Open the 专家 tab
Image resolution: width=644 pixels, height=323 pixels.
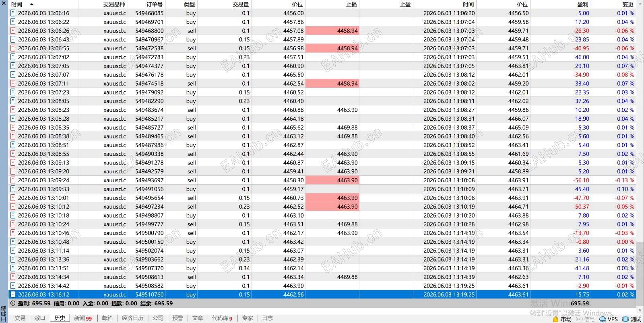click(x=247, y=318)
